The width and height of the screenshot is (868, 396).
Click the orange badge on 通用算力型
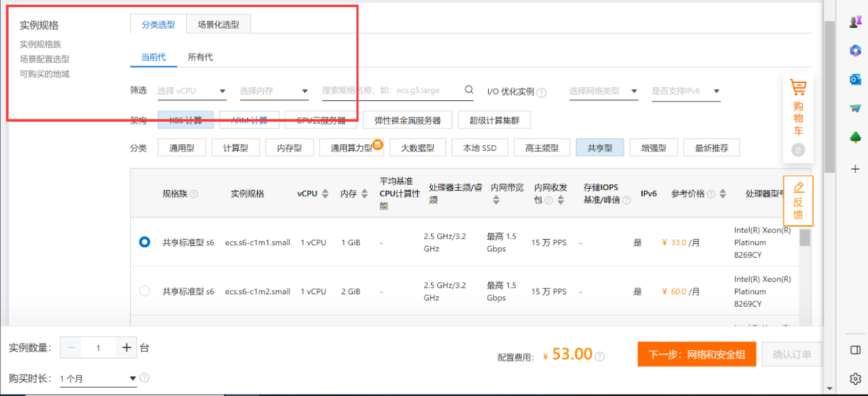tap(378, 145)
